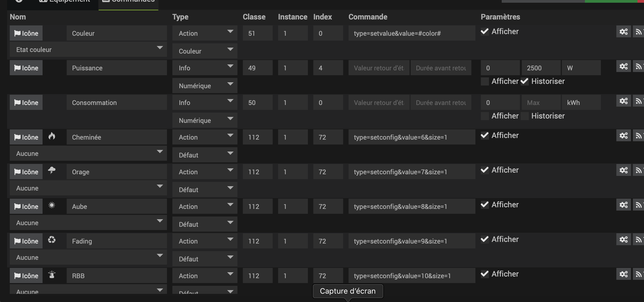This screenshot has height=302, width=644.
Task: Click the Icône button for Couleur
Action: click(x=26, y=33)
